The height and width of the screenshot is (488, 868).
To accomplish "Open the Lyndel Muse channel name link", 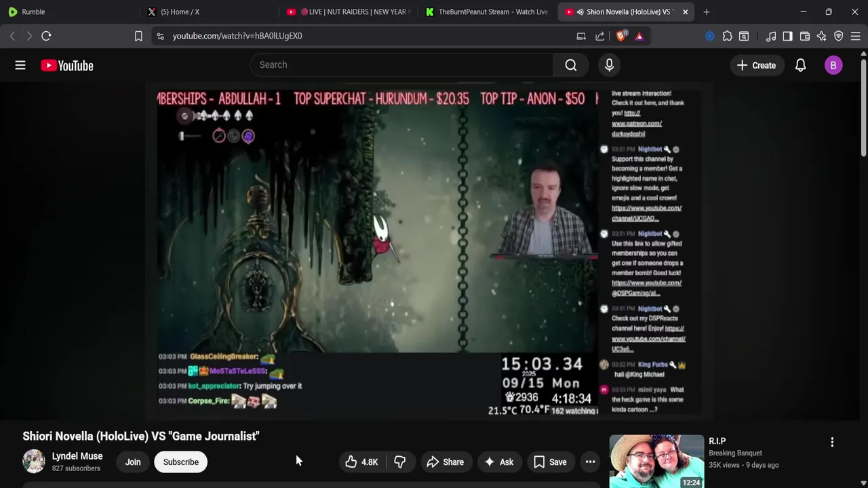I will pyautogui.click(x=77, y=456).
